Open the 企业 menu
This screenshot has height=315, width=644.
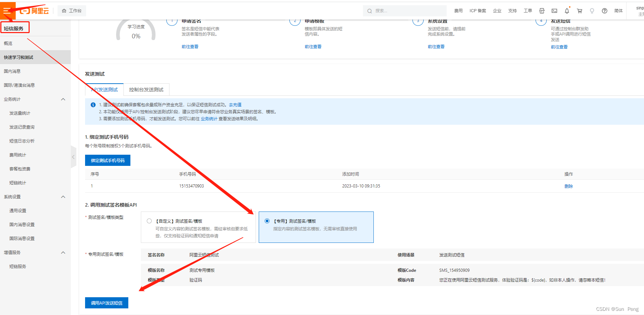[x=497, y=11]
